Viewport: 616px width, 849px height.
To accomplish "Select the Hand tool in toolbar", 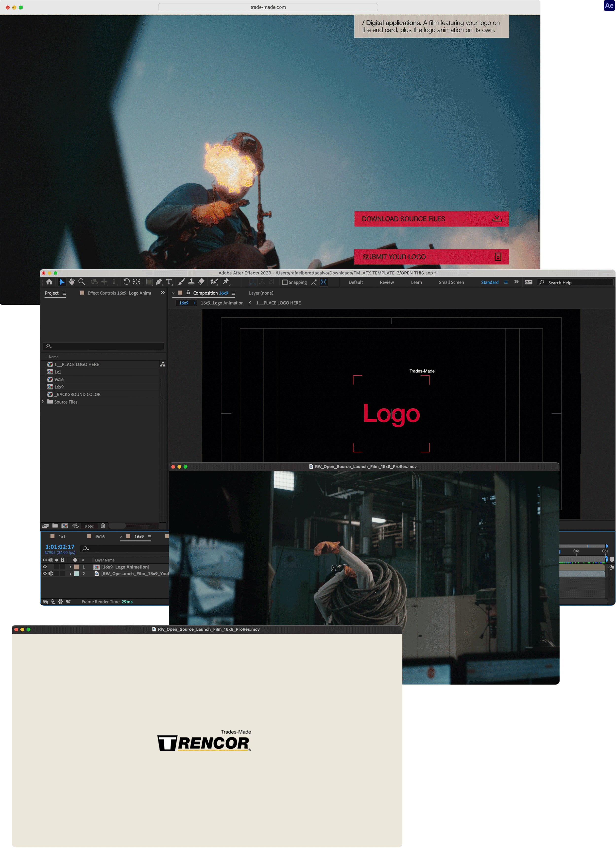I will click(71, 282).
